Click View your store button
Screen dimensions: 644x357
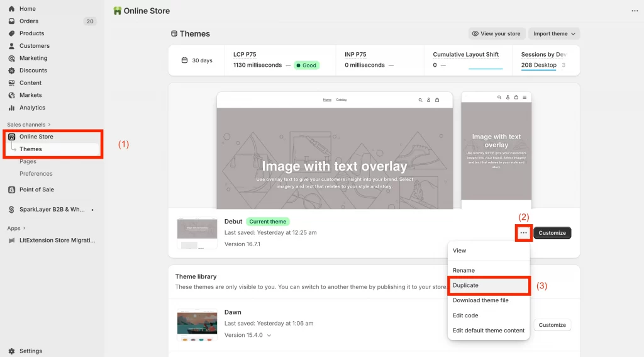pos(496,34)
